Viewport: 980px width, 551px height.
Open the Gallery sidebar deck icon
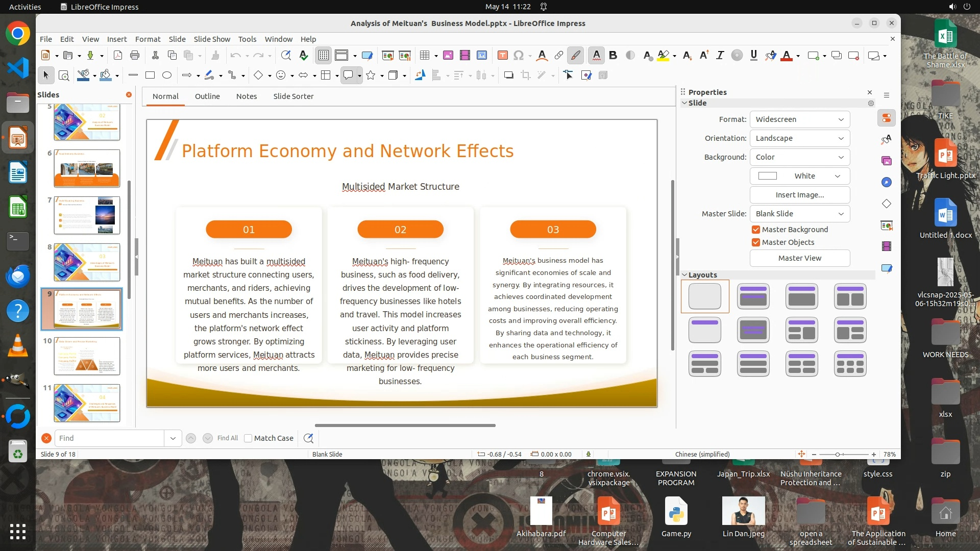(887, 161)
